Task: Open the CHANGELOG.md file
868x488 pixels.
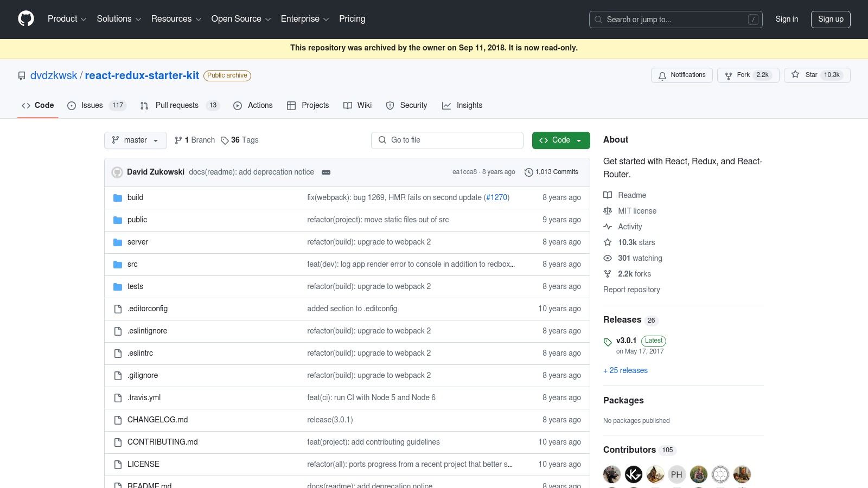Action: pyautogui.click(x=157, y=420)
